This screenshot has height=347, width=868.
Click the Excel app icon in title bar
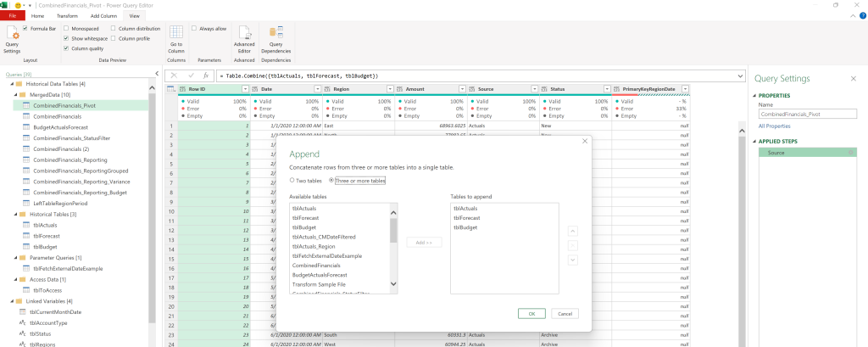(4, 4)
